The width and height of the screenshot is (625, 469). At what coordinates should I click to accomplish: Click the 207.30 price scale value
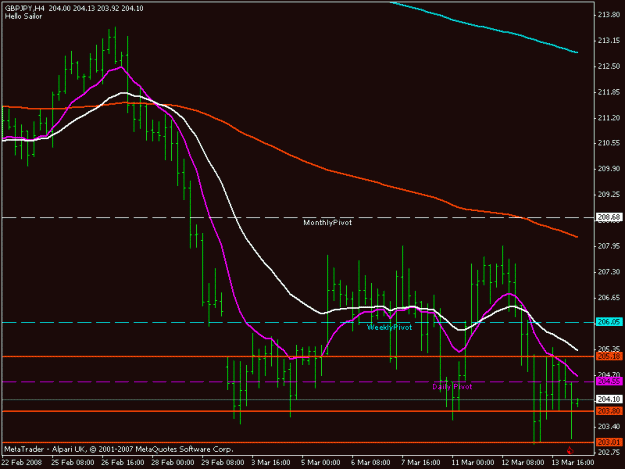pyautogui.click(x=609, y=272)
